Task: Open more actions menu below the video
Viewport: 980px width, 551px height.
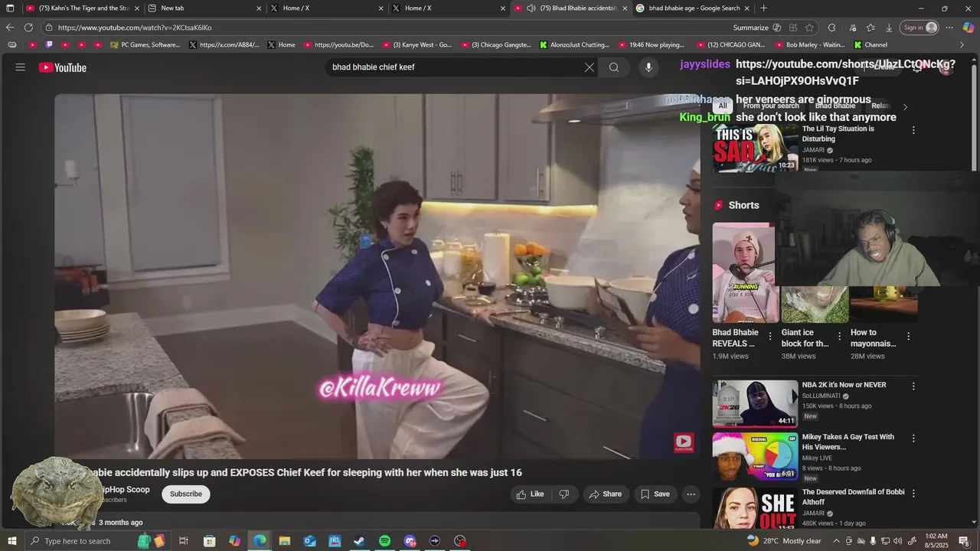Action: coord(691,494)
